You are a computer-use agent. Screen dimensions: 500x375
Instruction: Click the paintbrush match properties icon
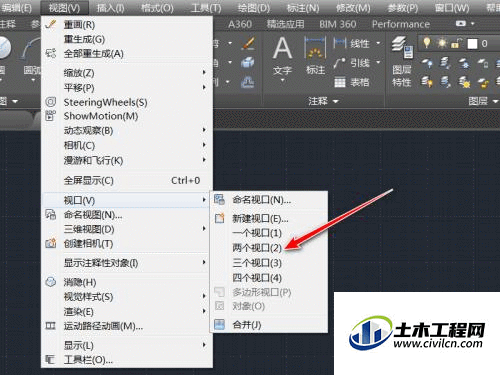click(x=248, y=44)
